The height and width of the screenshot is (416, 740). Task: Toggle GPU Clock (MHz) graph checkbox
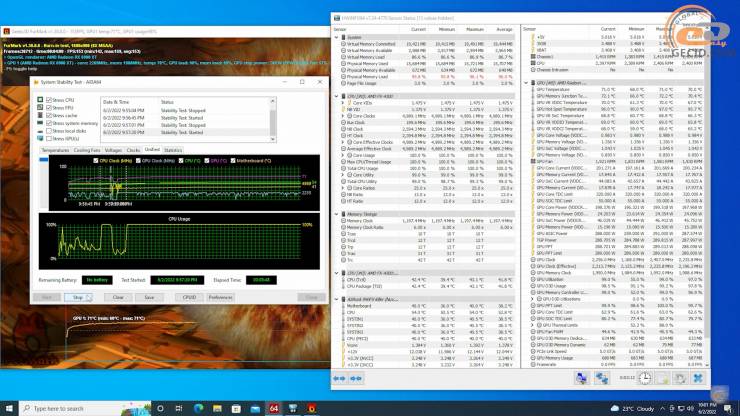[138, 161]
